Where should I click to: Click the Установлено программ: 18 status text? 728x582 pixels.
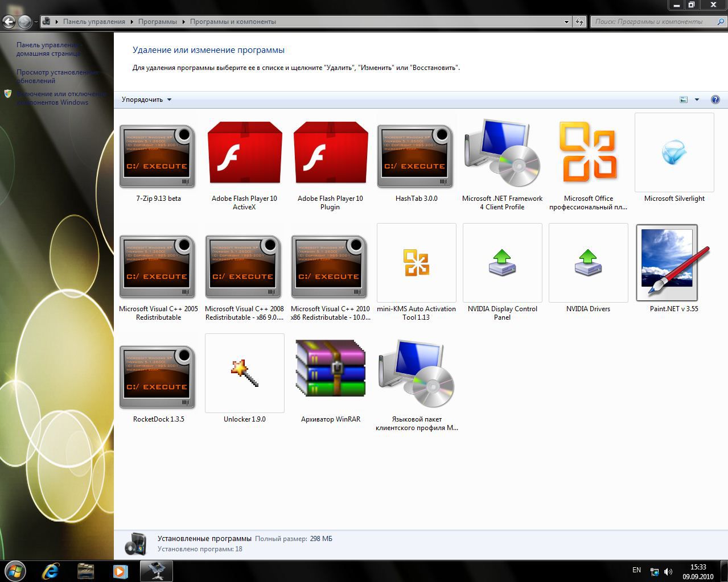point(200,549)
